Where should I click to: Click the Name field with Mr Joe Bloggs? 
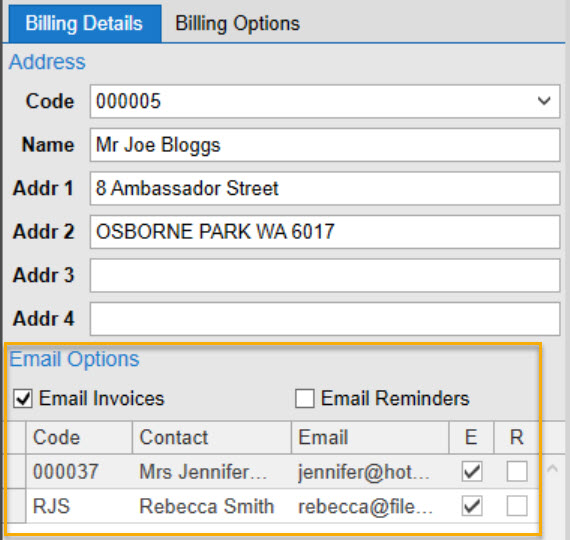tap(325, 145)
